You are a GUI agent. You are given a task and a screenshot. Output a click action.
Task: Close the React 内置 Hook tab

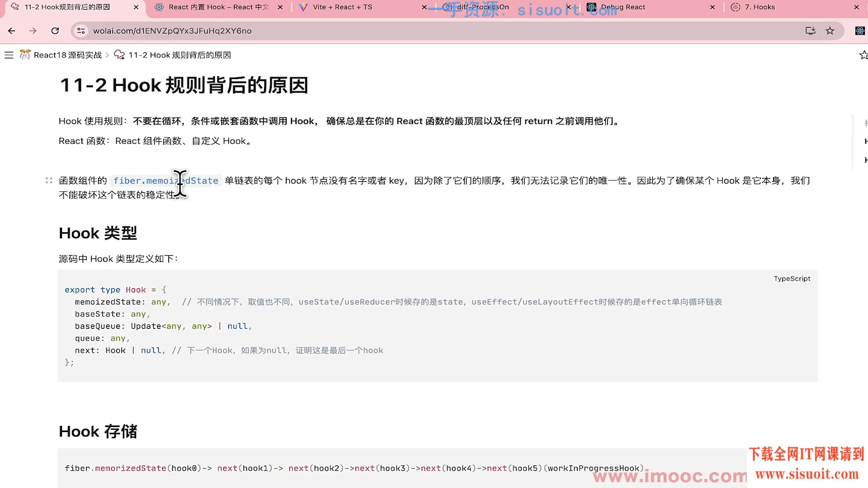tap(280, 7)
